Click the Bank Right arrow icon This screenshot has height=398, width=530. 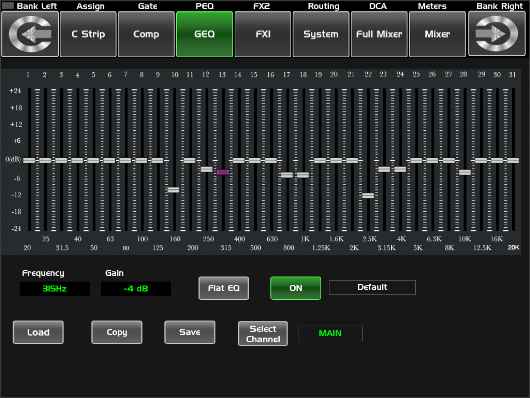click(497, 34)
